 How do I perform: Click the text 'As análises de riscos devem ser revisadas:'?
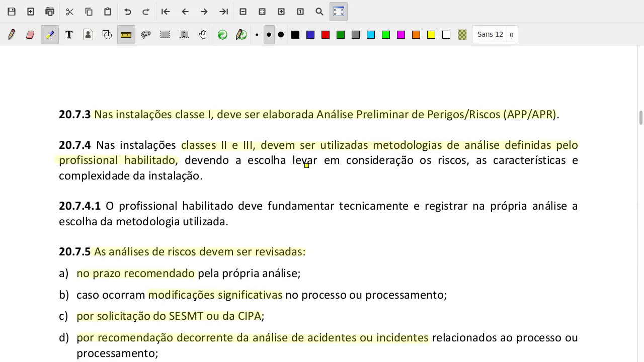tap(200, 251)
